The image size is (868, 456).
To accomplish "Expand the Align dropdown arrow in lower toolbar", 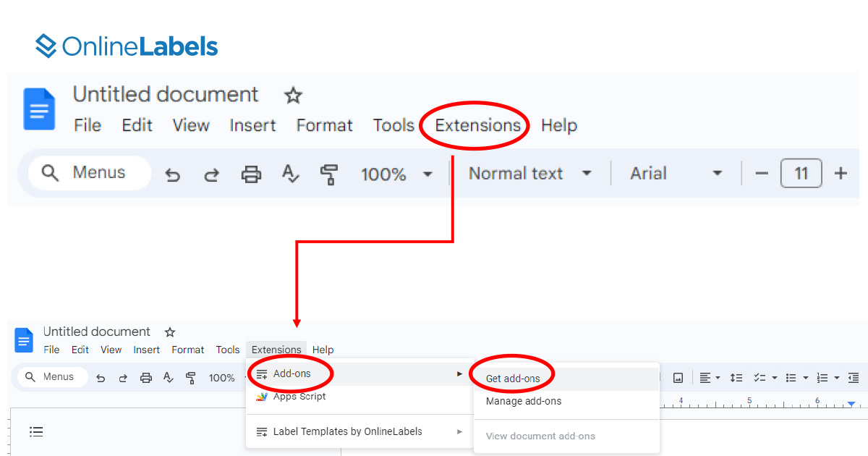I will coord(718,378).
